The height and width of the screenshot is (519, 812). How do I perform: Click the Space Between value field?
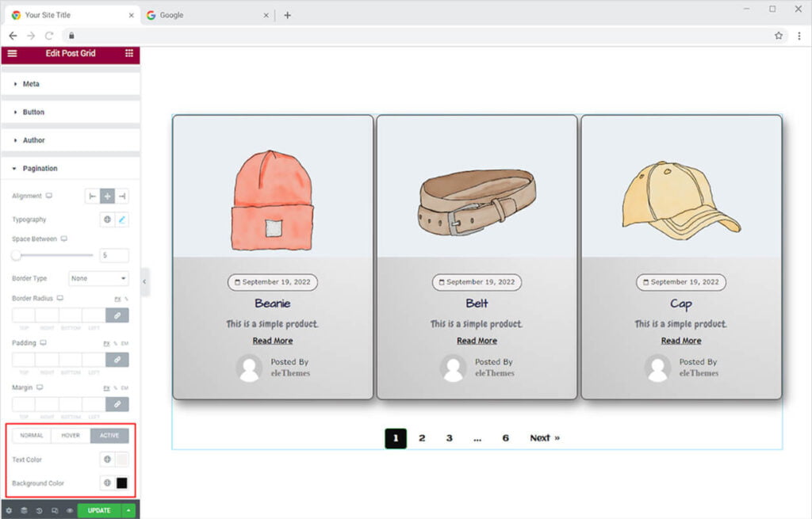click(113, 255)
